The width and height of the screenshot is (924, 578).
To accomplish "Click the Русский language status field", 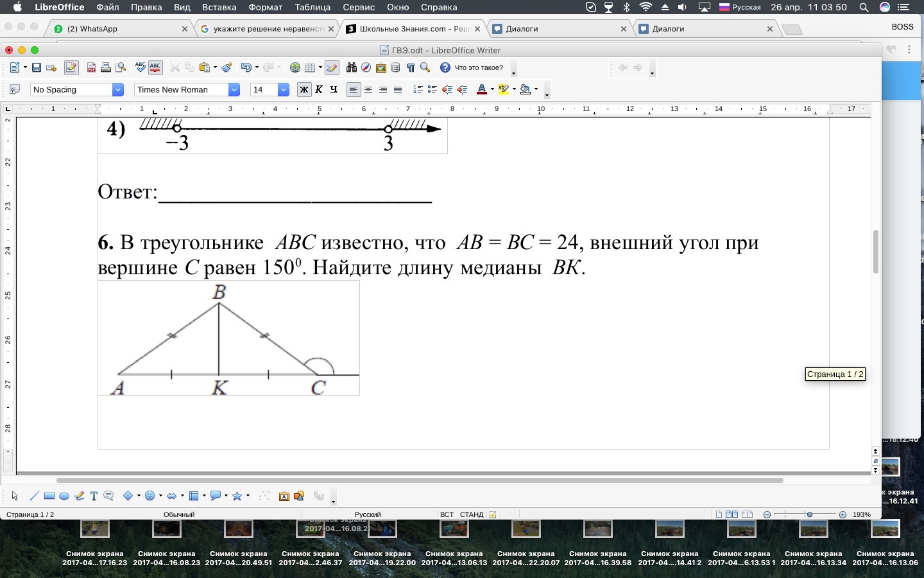I will [368, 514].
